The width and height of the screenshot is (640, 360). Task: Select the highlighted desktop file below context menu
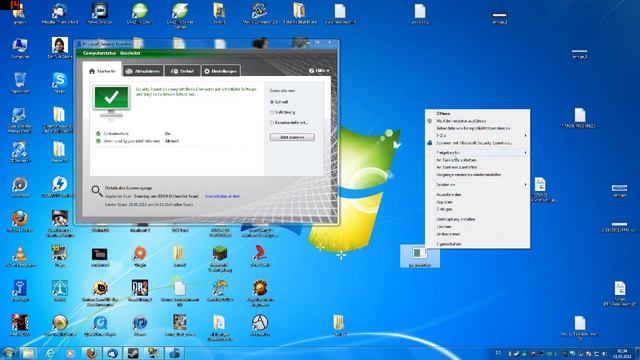(x=420, y=256)
